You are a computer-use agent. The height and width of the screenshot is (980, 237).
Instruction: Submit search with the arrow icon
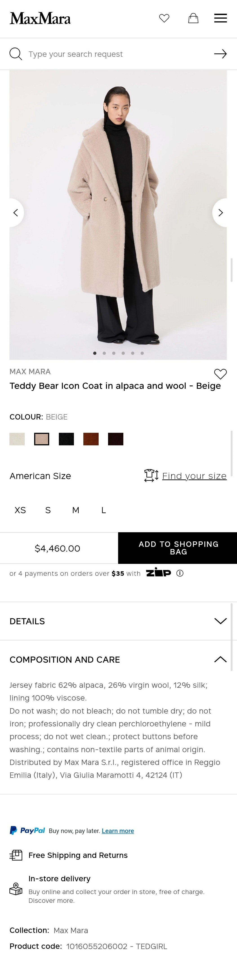pyautogui.click(x=220, y=54)
